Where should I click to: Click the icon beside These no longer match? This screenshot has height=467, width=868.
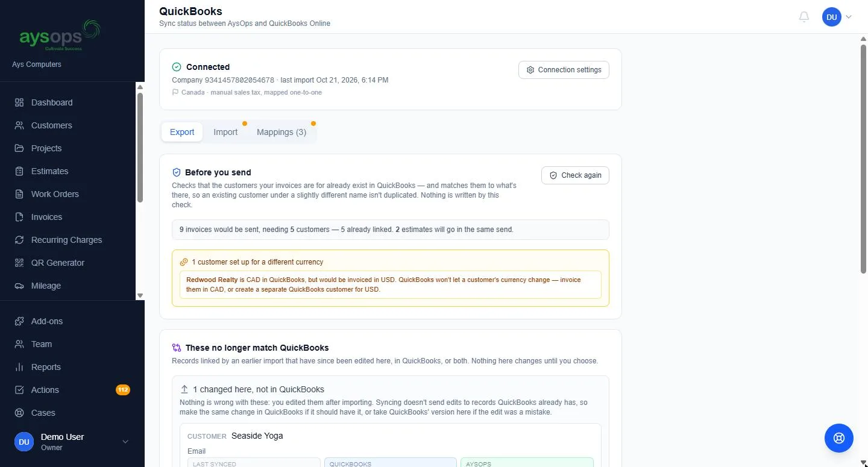(177, 348)
